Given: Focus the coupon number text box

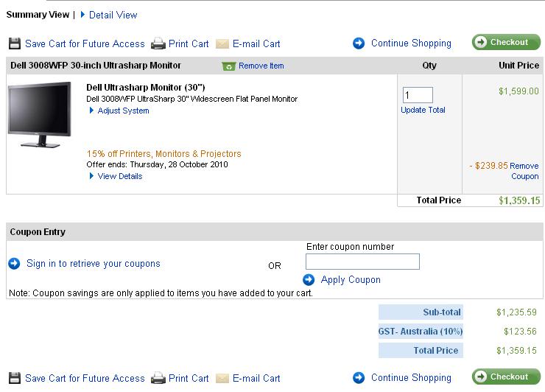Looking at the screenshot, I should click(x=362, y=262).
